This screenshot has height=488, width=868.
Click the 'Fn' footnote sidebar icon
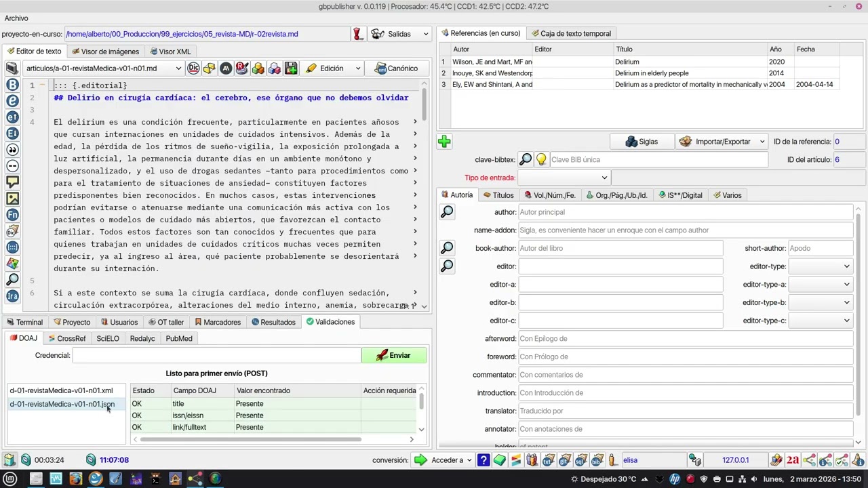pyautogui.click(x=12, y=215)
